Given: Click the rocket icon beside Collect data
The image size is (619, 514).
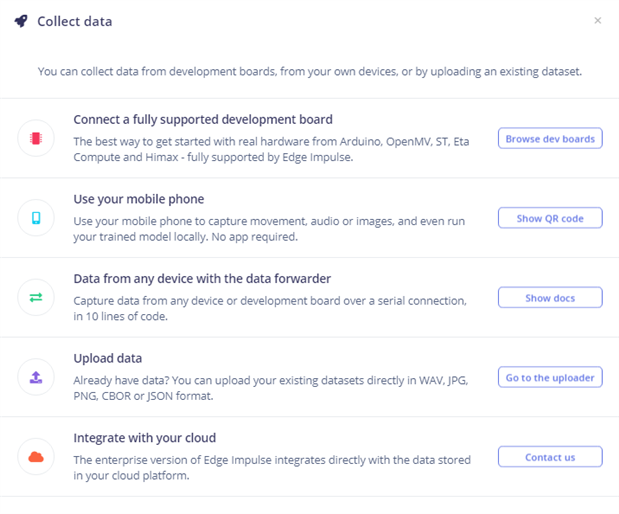Looking at the screenshot, I should click(21, 21).
